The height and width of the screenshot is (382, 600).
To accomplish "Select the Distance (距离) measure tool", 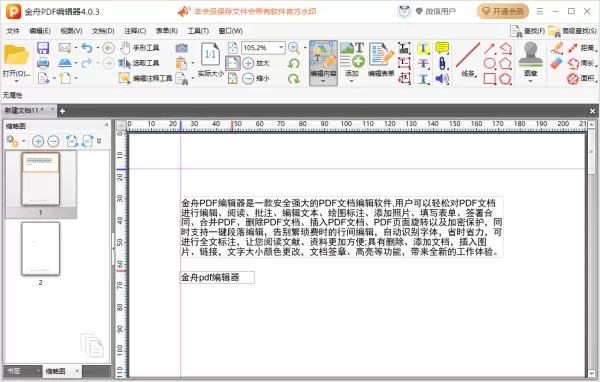I will (x=582, y=48).
